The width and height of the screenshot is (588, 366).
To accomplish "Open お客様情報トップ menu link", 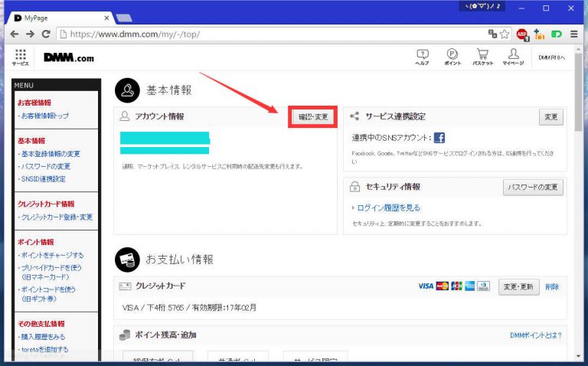I will click(44, 116).
